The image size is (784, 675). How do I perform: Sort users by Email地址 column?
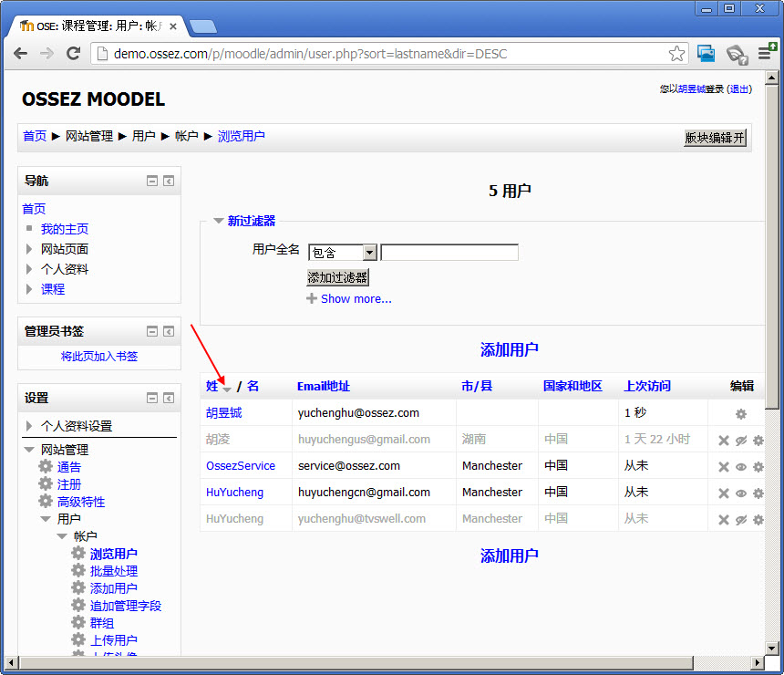click(x=323, y=386)
